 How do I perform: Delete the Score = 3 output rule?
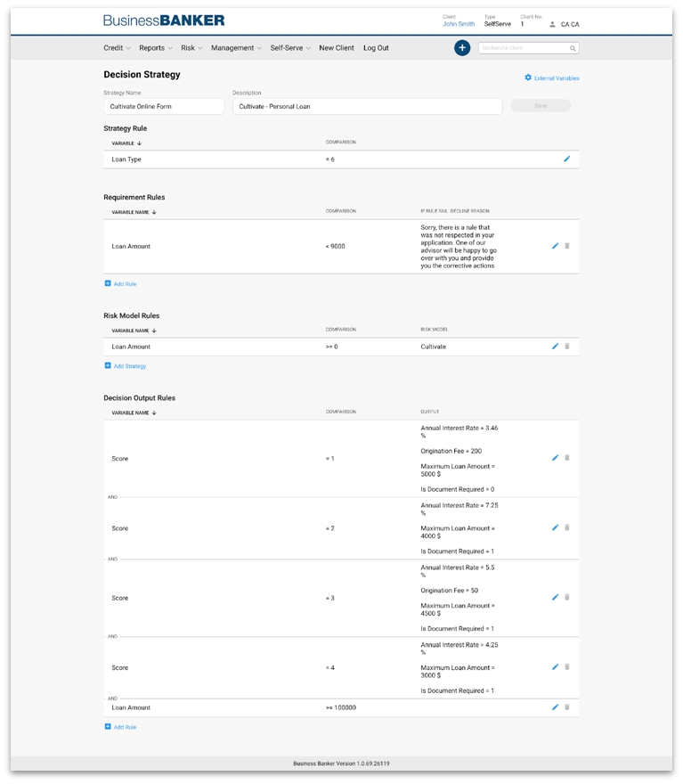pos(567,598)
